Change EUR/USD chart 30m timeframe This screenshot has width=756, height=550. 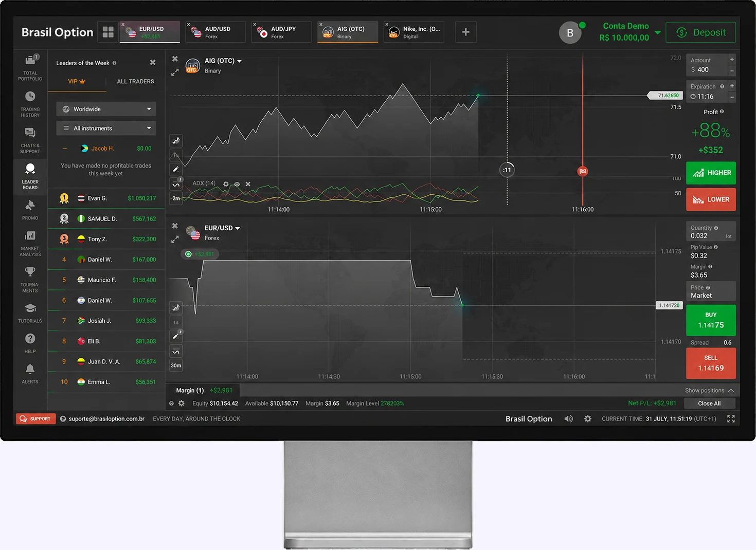(176, 365)
